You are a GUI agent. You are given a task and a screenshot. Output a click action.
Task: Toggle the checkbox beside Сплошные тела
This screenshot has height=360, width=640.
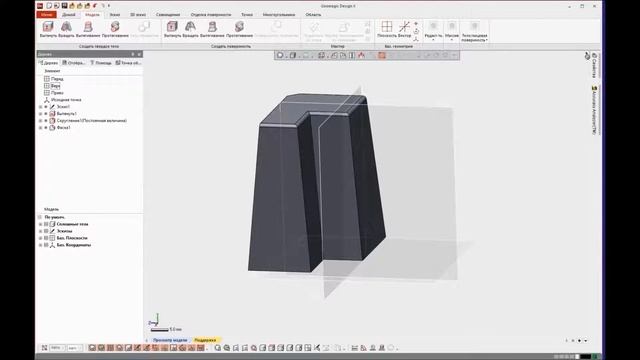(x=46, y=224)
